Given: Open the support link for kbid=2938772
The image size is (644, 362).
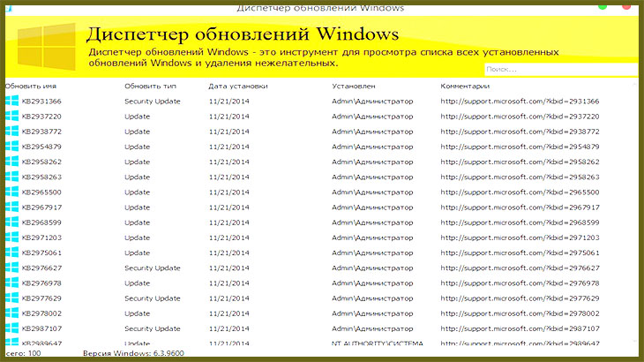Looking at the screenshot, I should [x=520, y=132].
